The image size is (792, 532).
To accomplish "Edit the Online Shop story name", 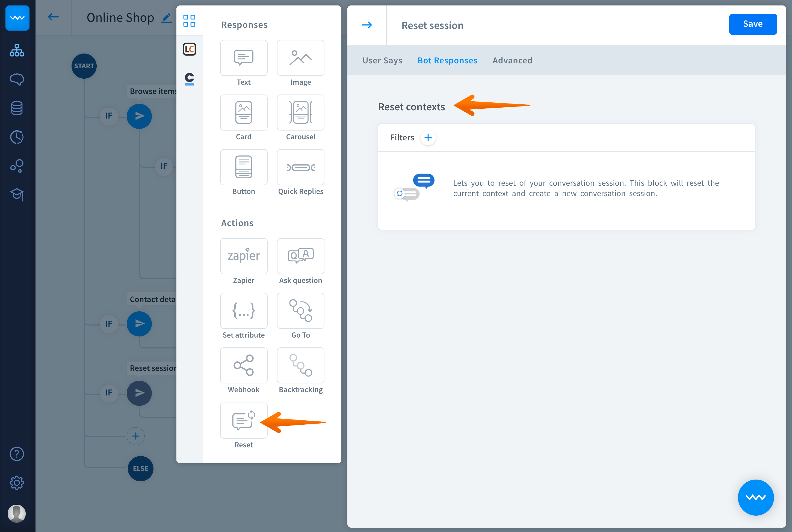I will pyautogui.click(x=166, y=18).
